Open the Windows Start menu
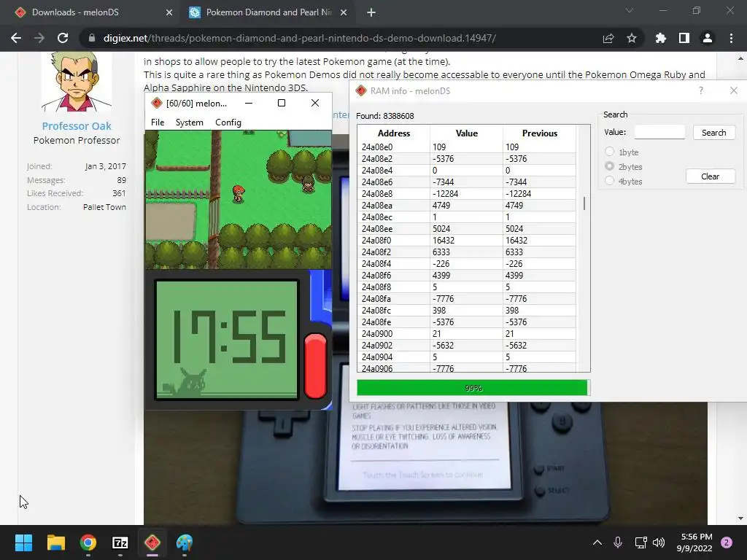 pyautogui.click(x=23, y=542)
